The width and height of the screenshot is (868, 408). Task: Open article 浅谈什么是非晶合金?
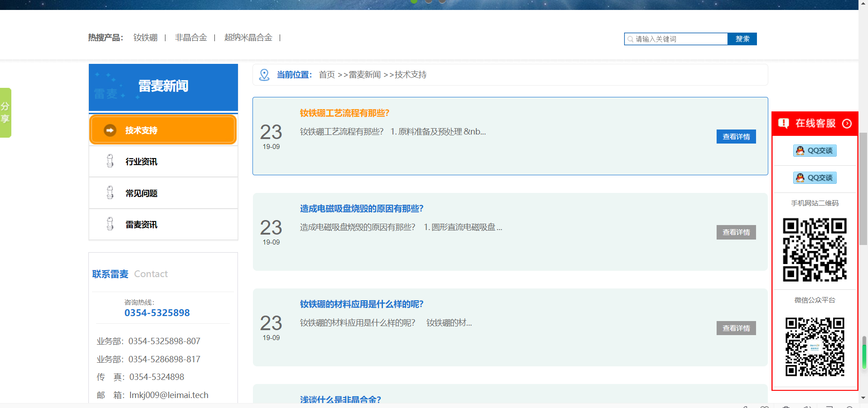[x=340, y=399]
